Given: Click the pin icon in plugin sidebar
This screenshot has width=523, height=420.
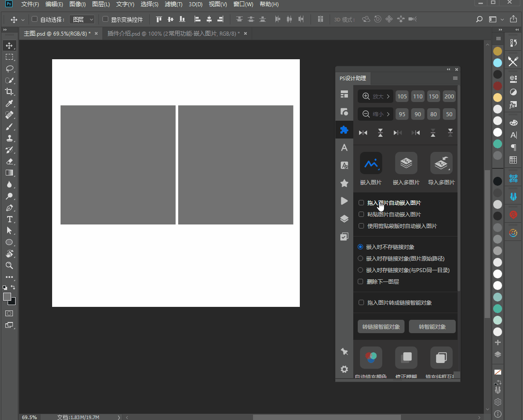Looking at the screenshot, I should 344,351.
